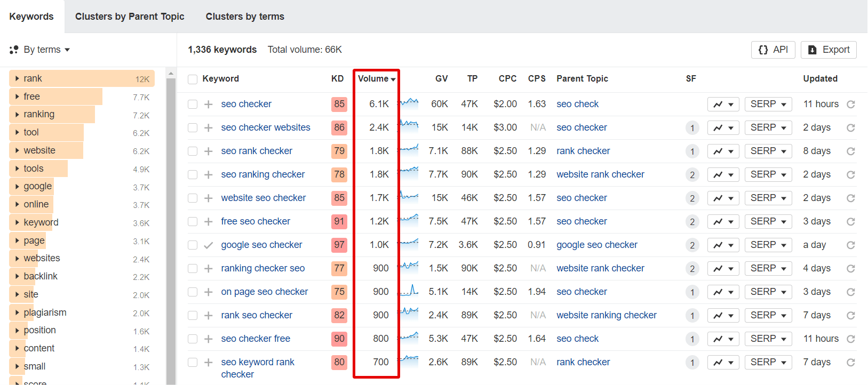Select the 'plagiarism' term row
Screen dimensions: 868x385
pyautogui.click(x=82, y=312)
